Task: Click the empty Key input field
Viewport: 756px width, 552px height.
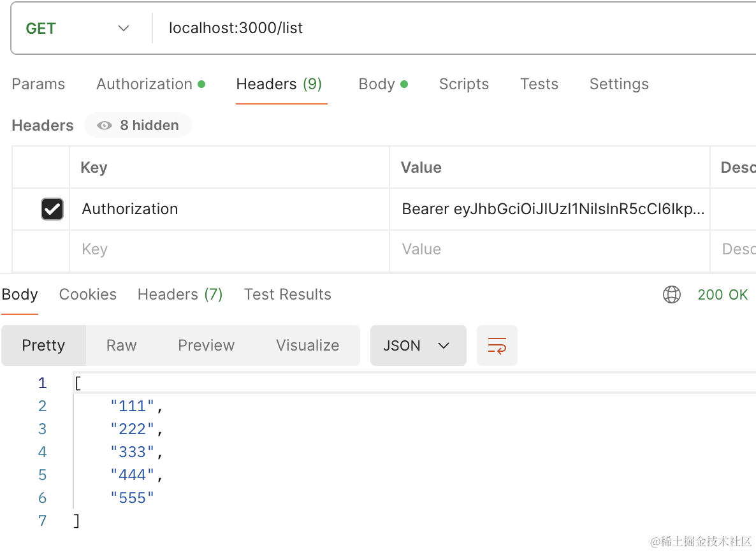Action: coord(229,249)
